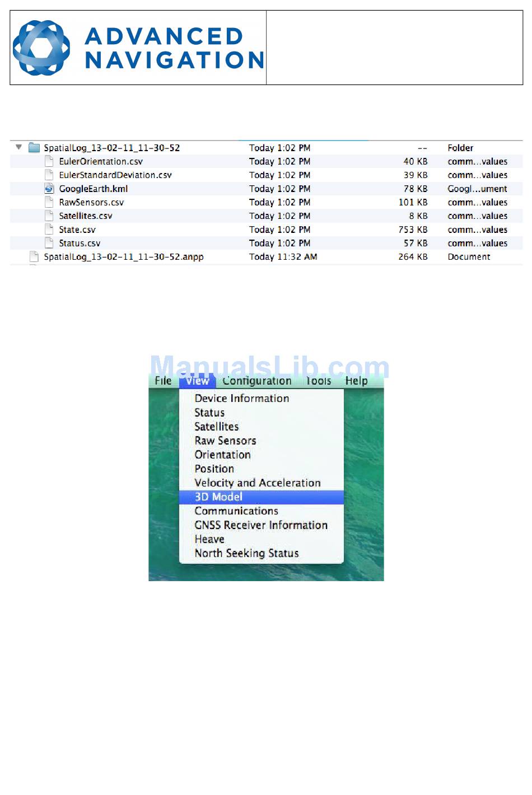The width and height of the screenshot is (532, 795).
Task: Select the State.csv file name
Action: click(77, 230)
